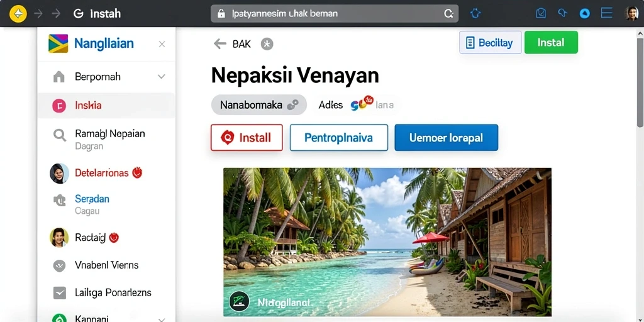The width and height of the screenshot is (644, 322).
Task: Click the Pentroplnaiva button
Action: [339, 138]
